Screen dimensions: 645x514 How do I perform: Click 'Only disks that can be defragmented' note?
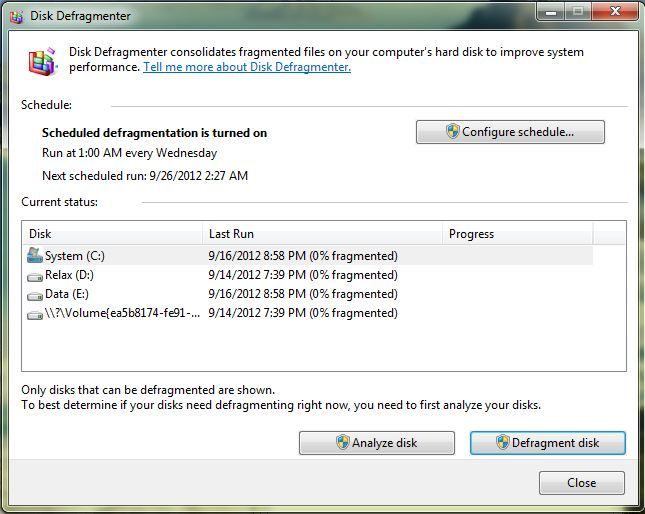(148, 389)
